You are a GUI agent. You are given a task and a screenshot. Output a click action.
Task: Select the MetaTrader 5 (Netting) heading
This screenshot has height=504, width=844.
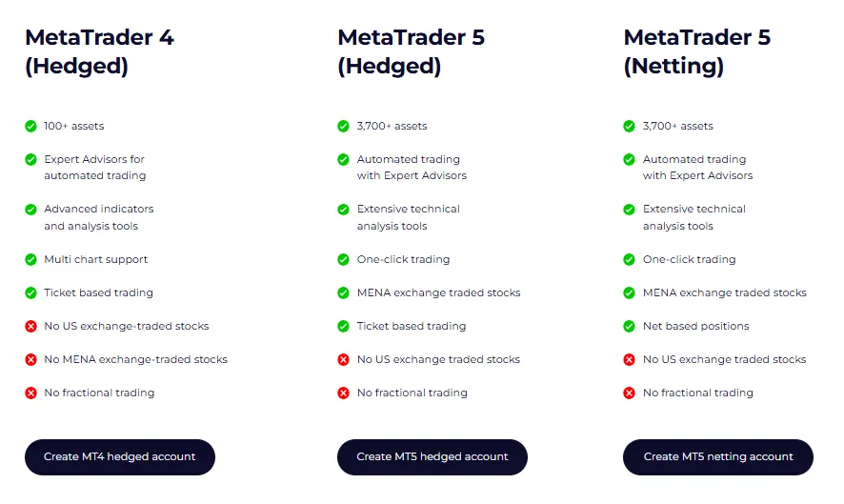click(696, 51)
